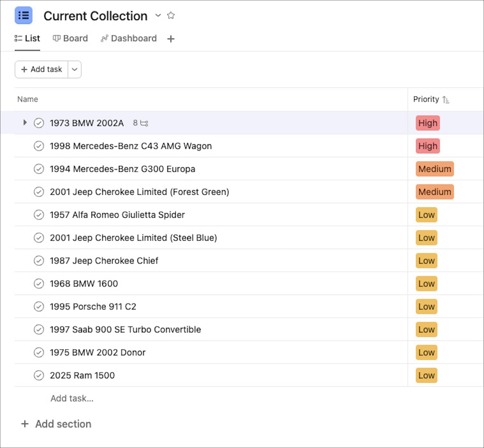Add a new view with the plus icon
484x448 pixels.
(171, 38)
